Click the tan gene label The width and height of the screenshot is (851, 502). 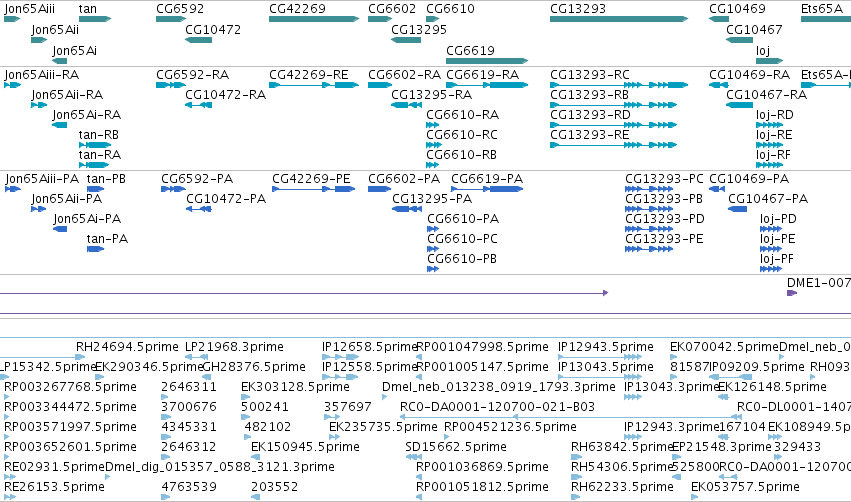tap(87, 9)
